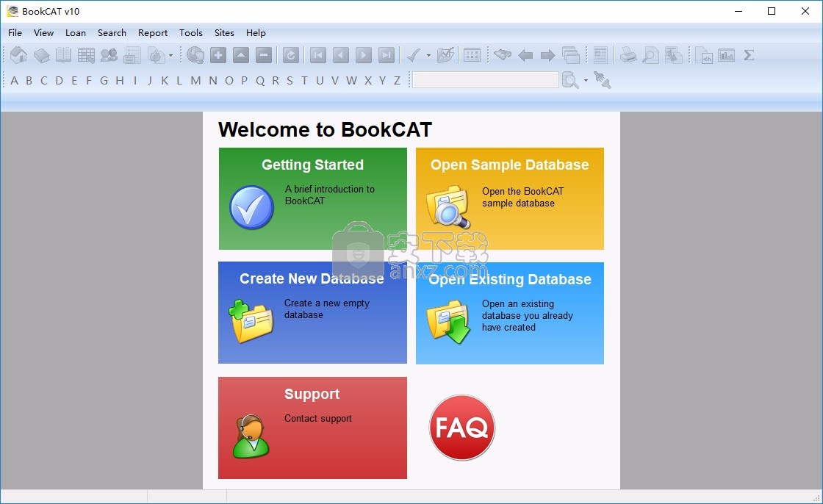Click the plug connection icon

pyautogui.click(x=602, y=80)
